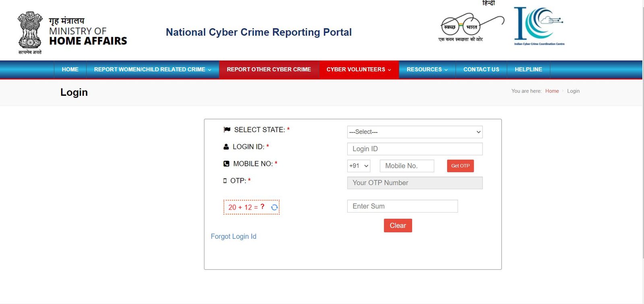Click the user icon beside Login ID

click(226, 147)
